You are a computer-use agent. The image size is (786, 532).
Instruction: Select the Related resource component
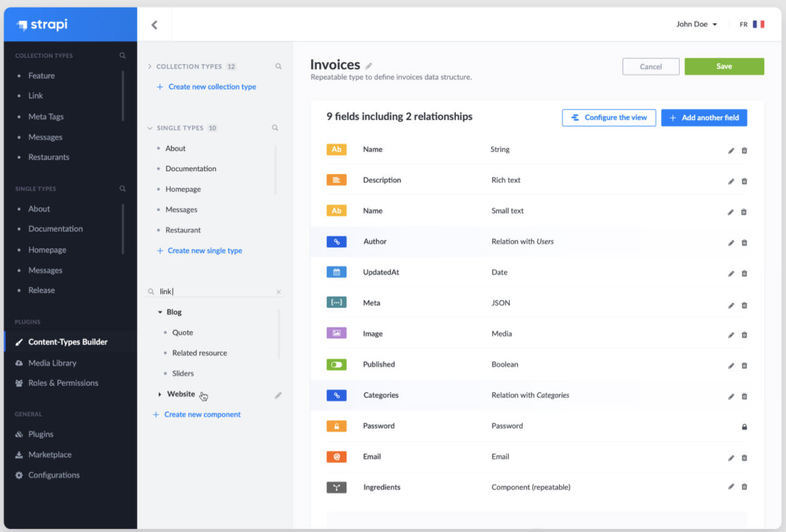click(199, 353)
